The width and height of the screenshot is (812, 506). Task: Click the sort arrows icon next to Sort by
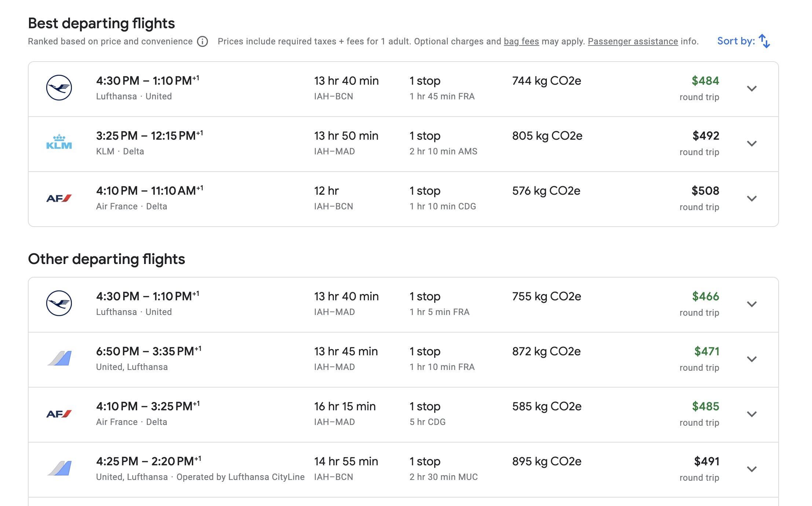(764, 41)
